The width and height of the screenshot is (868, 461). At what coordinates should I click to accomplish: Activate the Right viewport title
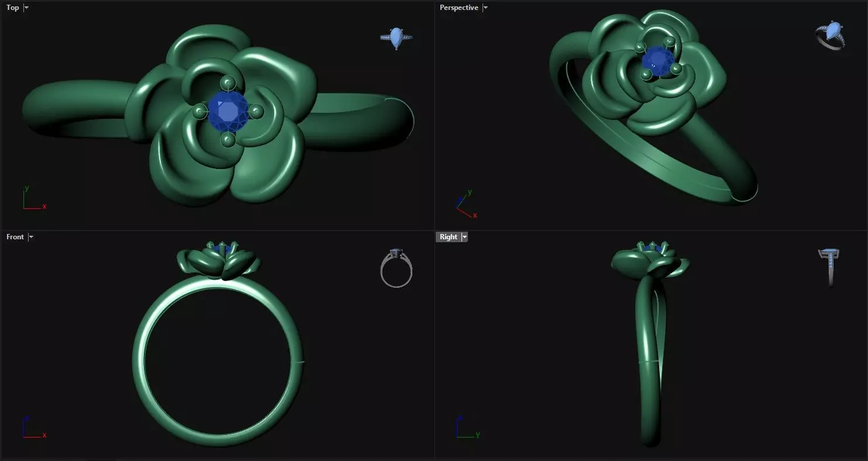tap(449, 237)
